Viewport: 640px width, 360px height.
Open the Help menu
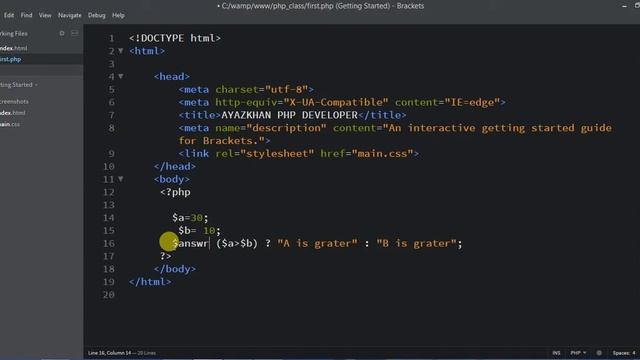tap(118, 15)
